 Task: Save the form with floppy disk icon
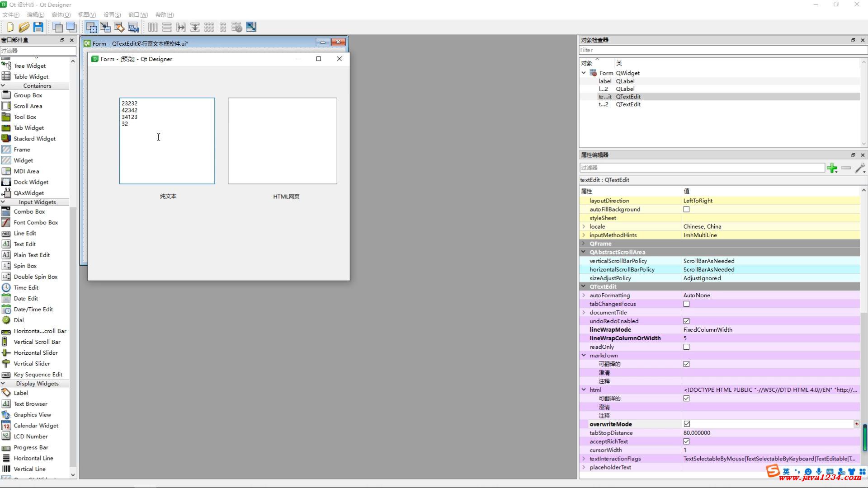[38, 27]
